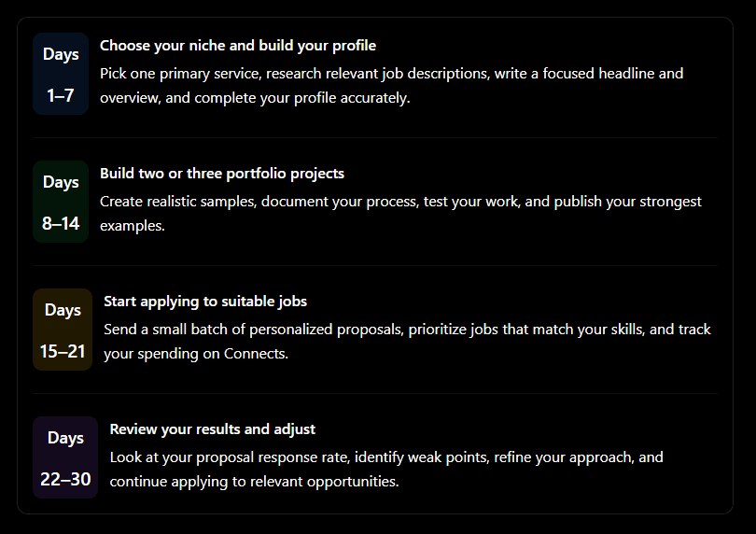The height and width of the screenshot is (534, 756).
Task: Click text continue applying to relevant opportunities
Action: pos(254,482)
